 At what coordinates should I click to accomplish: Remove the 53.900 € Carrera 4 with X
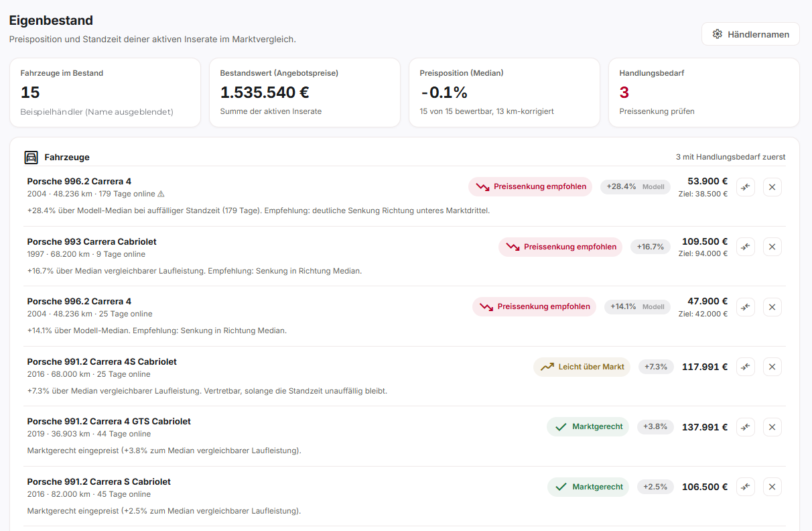click(x=772, y=187)
